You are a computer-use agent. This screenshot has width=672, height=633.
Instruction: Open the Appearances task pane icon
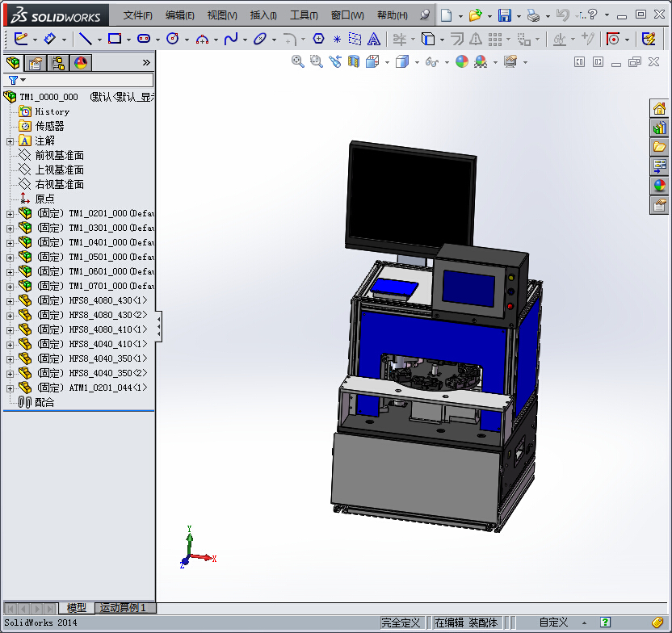tap(660, 186)
